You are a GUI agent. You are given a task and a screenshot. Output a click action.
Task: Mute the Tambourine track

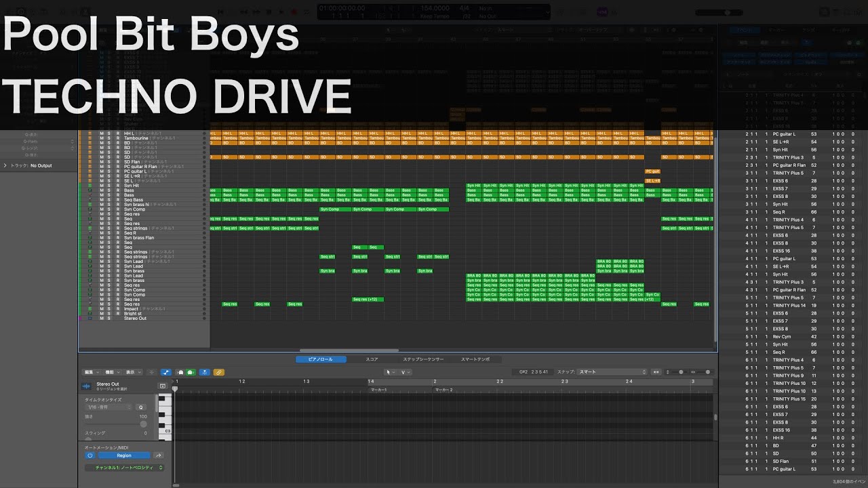point(102,138)
